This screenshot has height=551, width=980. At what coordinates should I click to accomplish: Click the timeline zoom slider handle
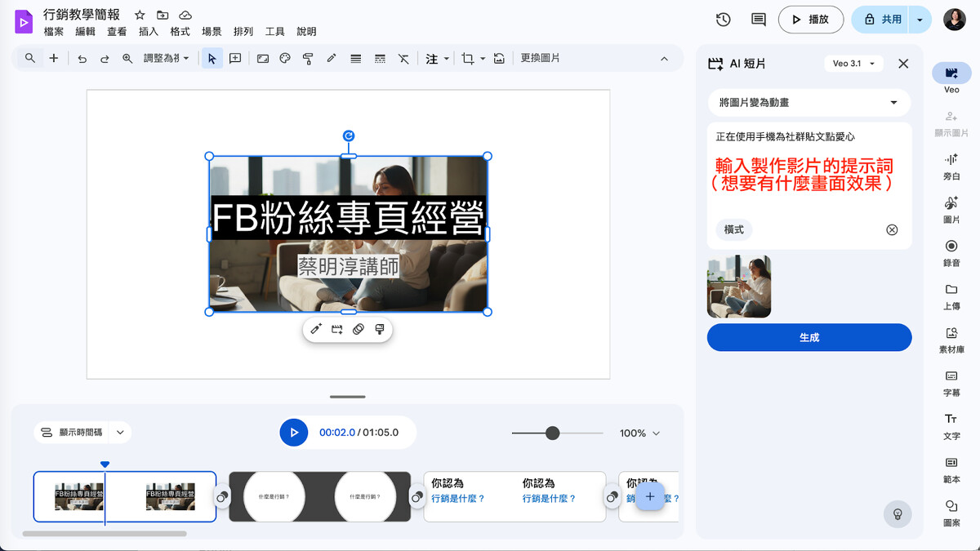(553, 433)
